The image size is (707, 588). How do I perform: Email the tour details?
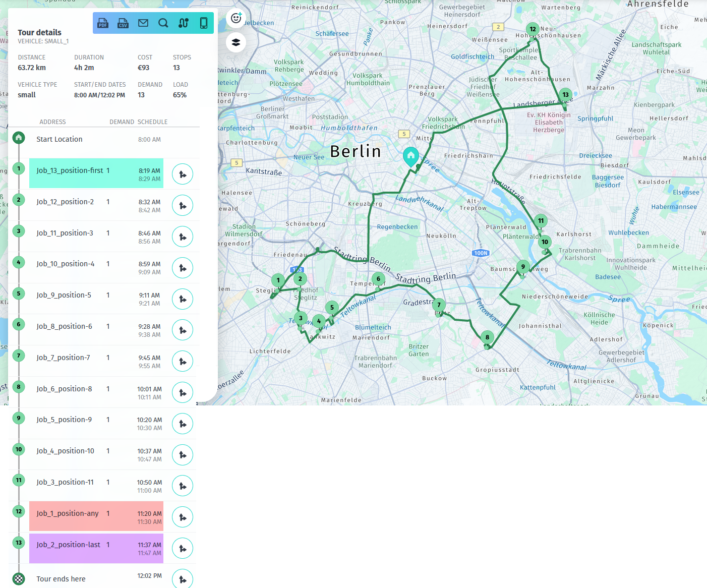143,23
